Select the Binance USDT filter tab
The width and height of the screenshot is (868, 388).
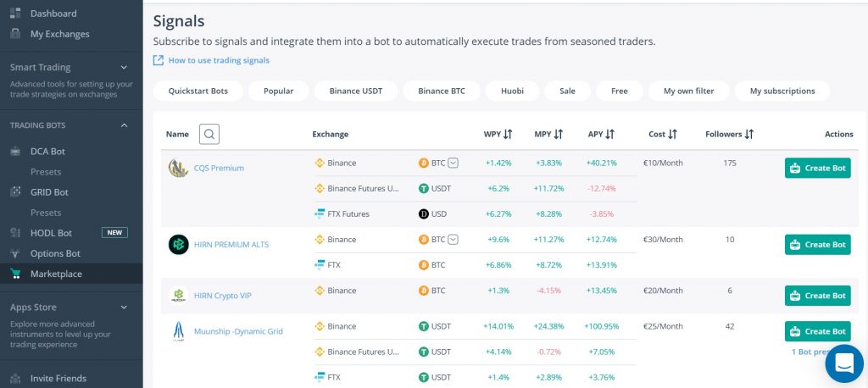click(356, 91)
